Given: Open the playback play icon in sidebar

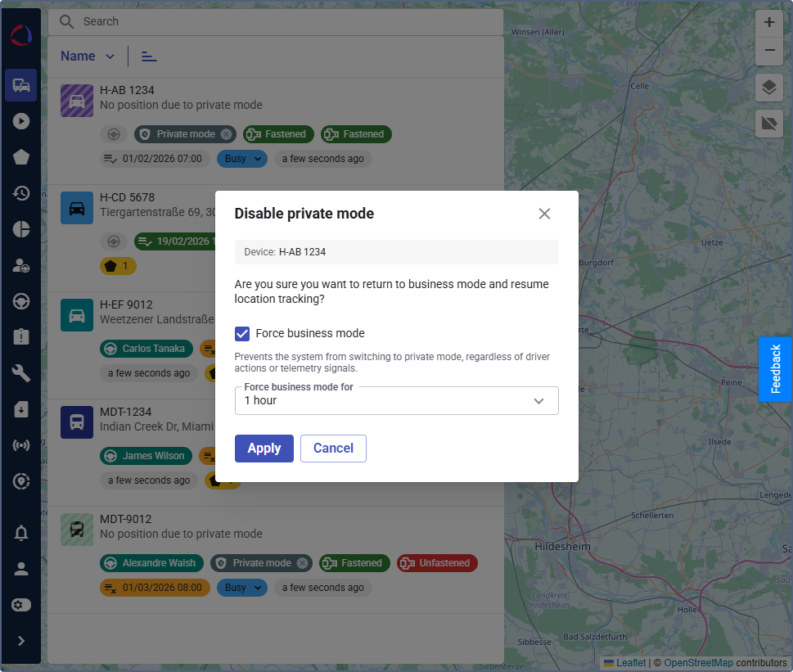Looking at the screenshot, I should (20, 121).
